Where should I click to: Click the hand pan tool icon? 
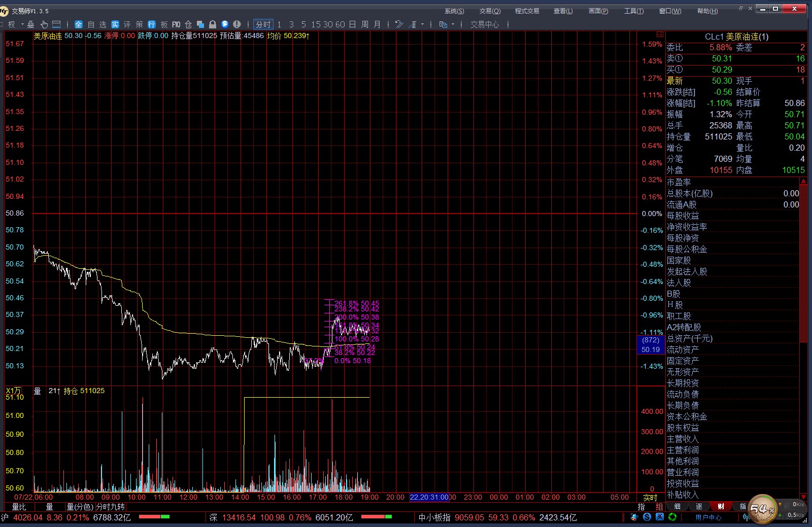pyautogui.click(x=44, y=24)
